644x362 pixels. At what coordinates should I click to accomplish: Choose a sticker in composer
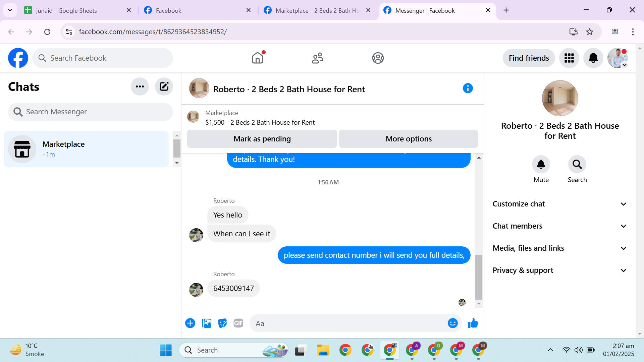[222, 323]
